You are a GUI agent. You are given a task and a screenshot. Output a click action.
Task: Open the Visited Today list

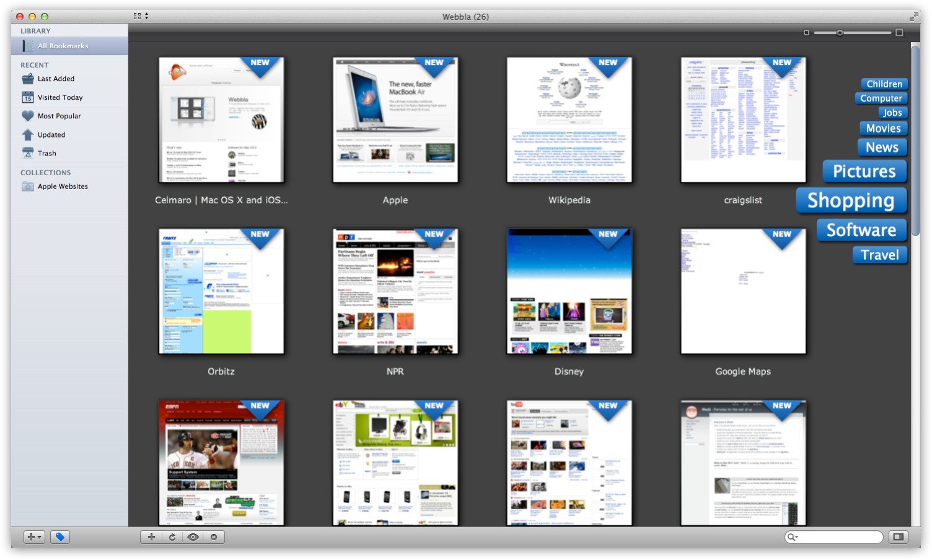click(59, 97)
